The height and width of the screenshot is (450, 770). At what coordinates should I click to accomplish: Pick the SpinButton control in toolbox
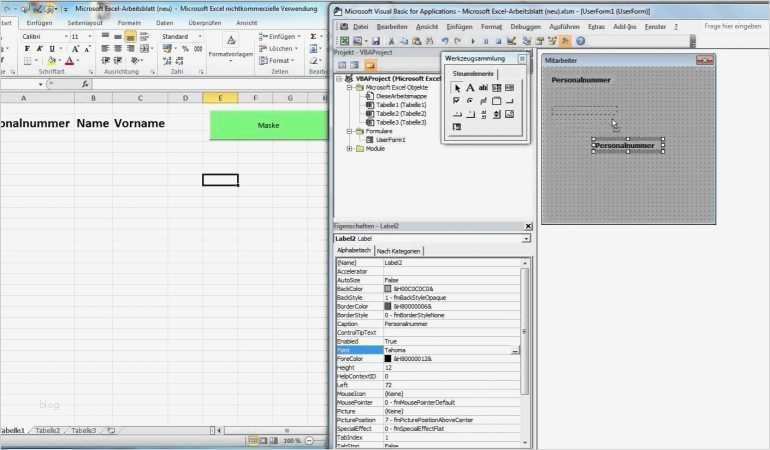pos(496,114)
